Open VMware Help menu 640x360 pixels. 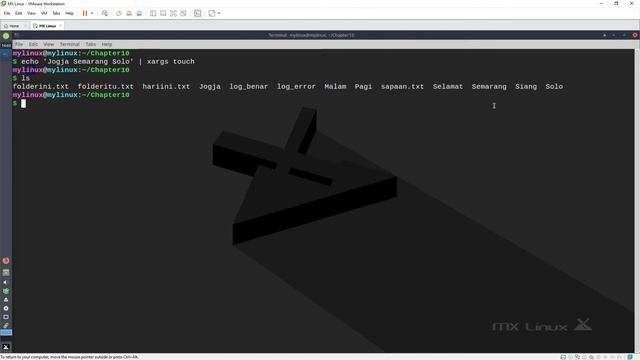click(x=69, y=13)
